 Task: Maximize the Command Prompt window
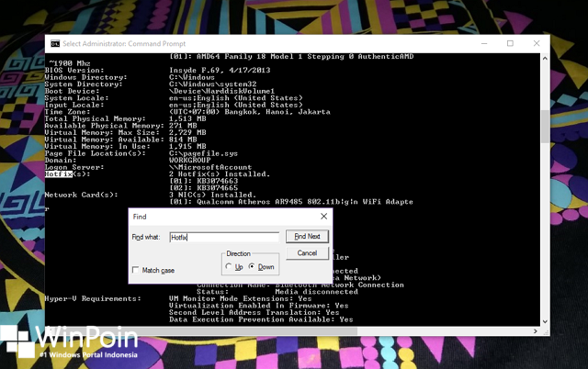click(x=510, y=43)
